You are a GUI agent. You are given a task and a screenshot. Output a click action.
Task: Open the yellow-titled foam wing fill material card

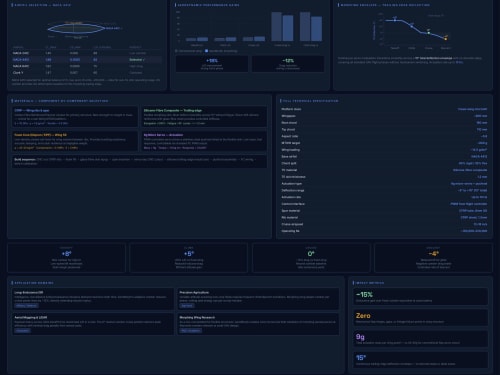pyautogui.click(x=75, y=141)
